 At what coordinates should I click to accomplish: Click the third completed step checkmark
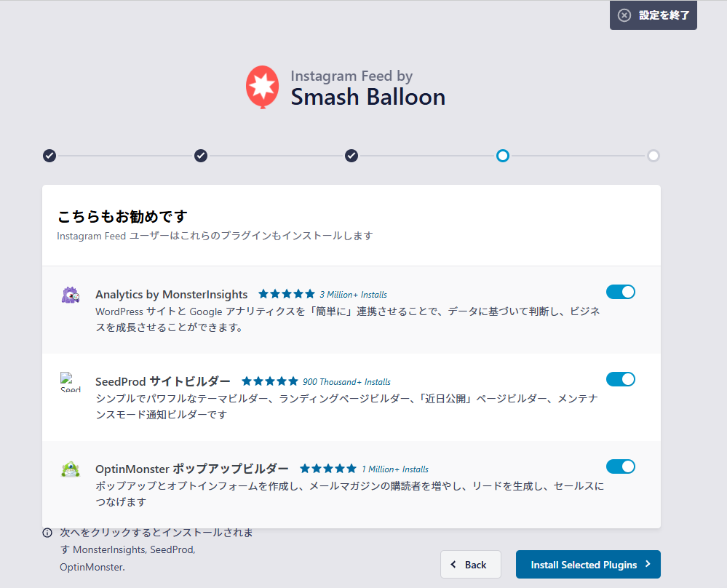pyautogui.click(x=351, y=156)
